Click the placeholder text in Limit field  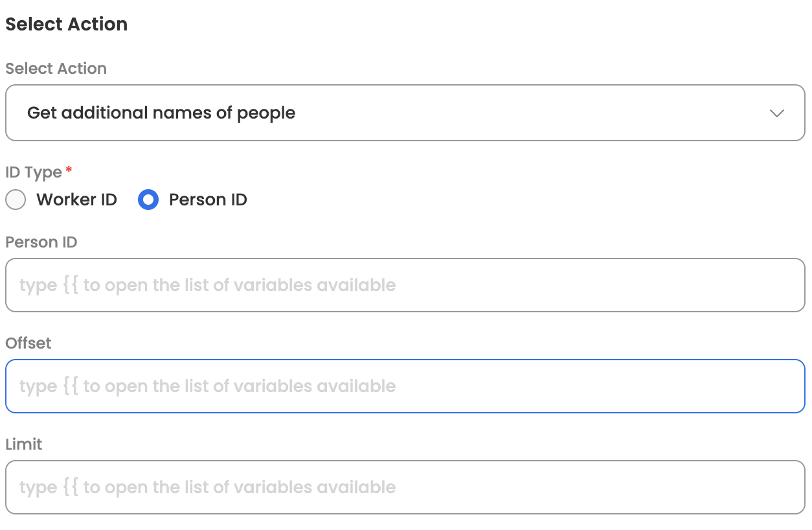207,487
